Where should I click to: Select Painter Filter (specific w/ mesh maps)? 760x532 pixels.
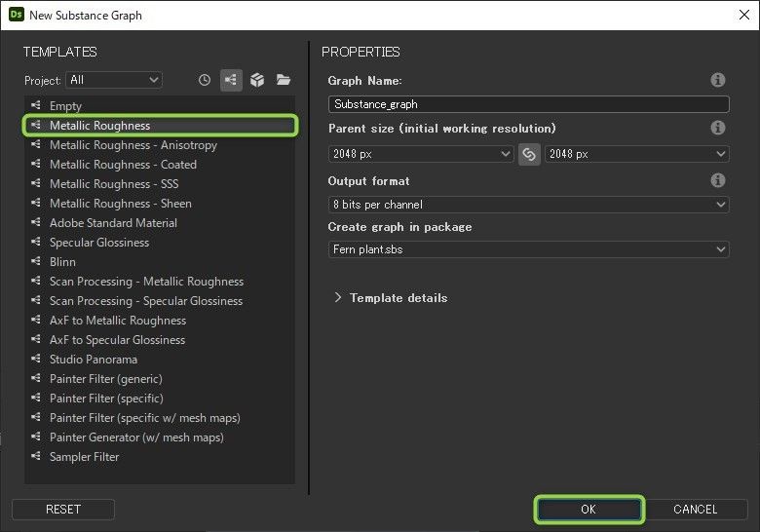[x=160, y=418]
